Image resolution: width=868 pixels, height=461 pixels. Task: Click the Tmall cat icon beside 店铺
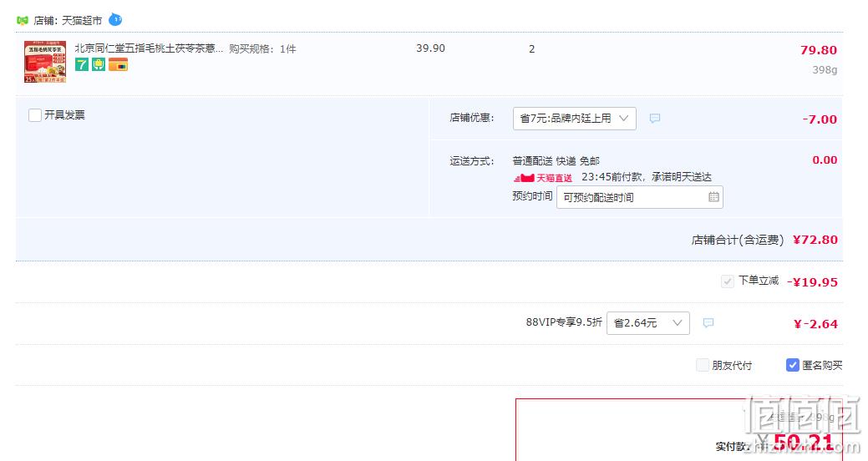click(x=23, y=21)
